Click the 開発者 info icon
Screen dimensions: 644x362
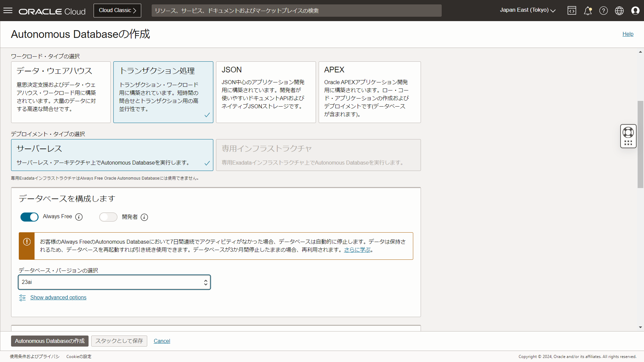point(144,217)
